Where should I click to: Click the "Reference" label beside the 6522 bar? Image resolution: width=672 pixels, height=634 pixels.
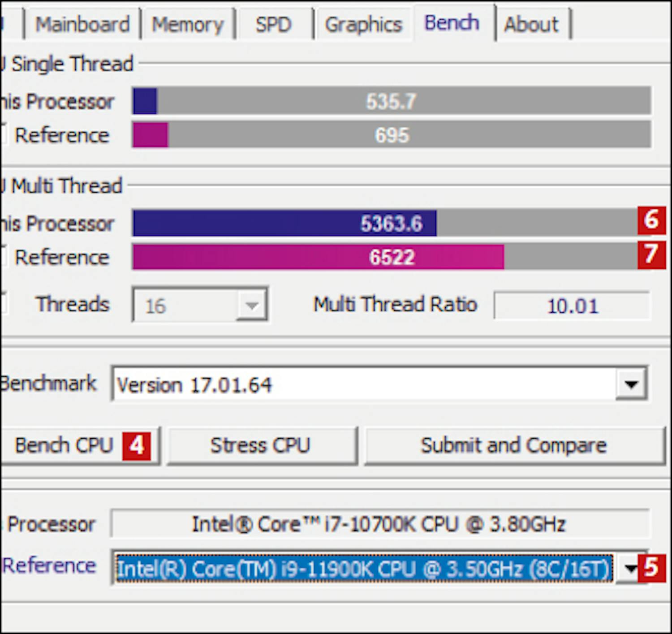coord(62,257)
